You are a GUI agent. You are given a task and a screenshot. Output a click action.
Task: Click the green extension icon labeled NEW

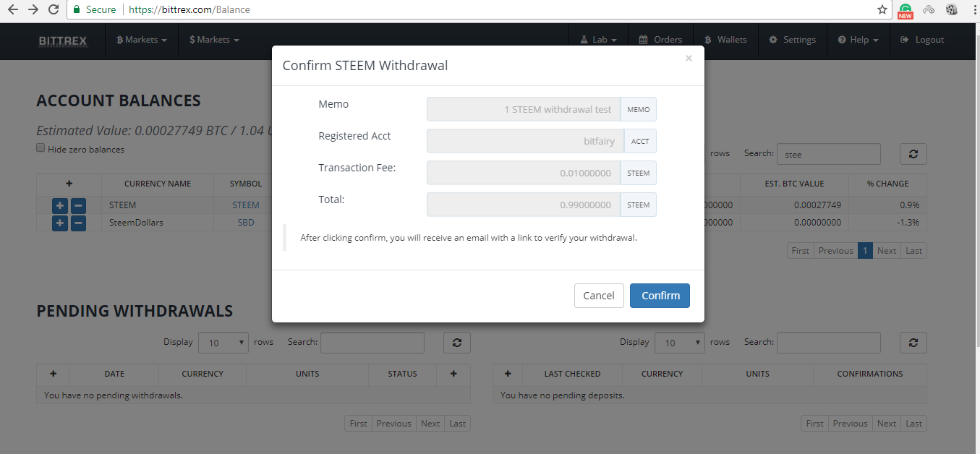click(906, 10)
